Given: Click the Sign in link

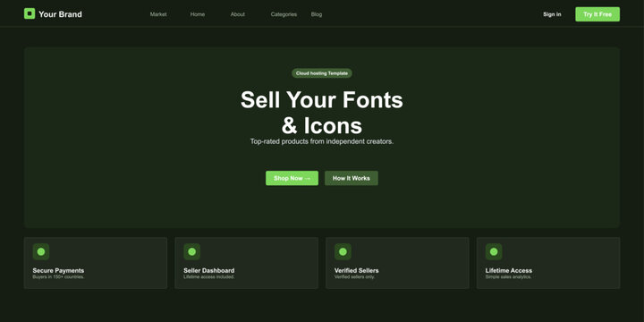Looking at the screenshot, I should coord(552,14).
